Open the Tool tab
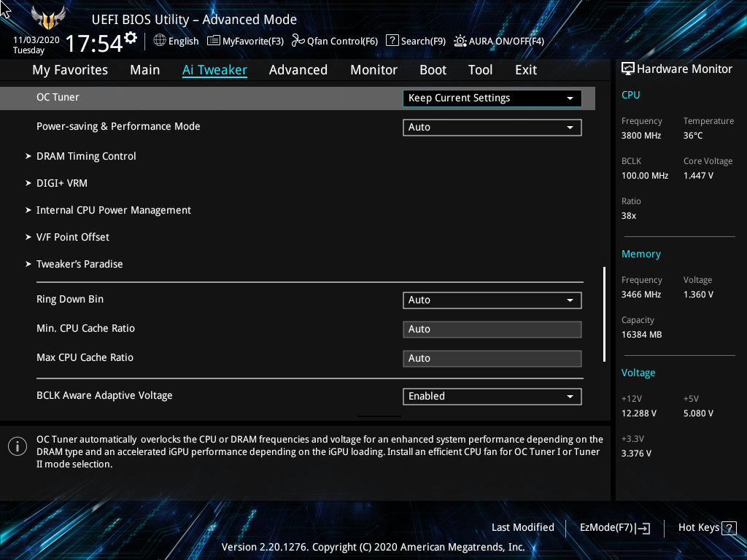The width and height of the screenshot is (747, 560). 480,70
